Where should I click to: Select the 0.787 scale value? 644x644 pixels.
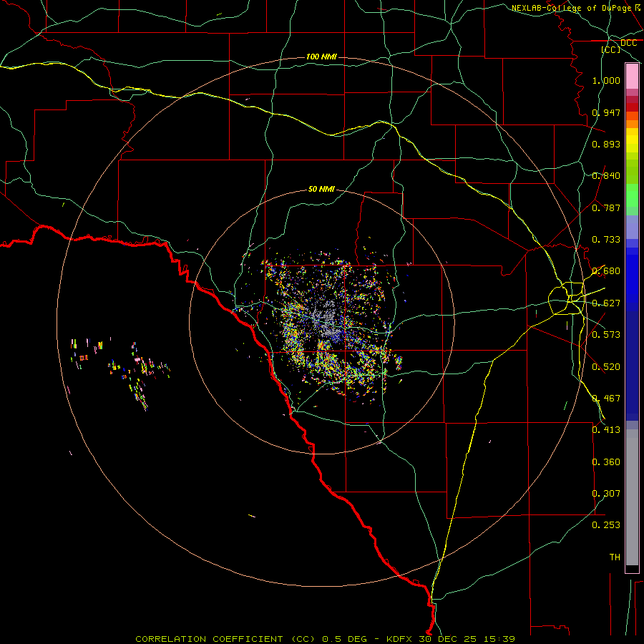[606, 208]
